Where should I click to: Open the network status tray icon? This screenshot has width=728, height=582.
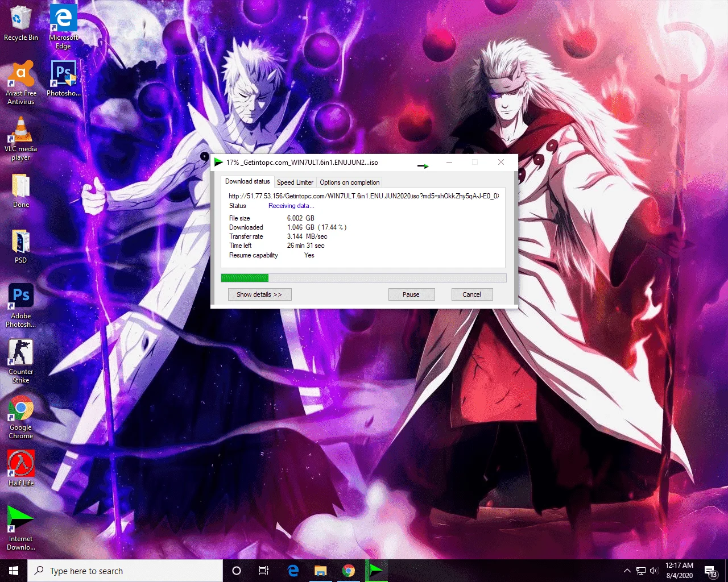641,571
